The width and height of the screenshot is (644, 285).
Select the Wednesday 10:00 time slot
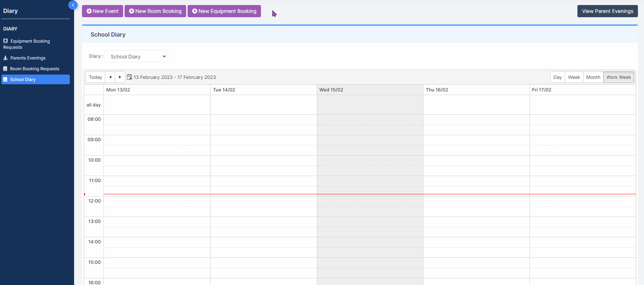point(370,161)
